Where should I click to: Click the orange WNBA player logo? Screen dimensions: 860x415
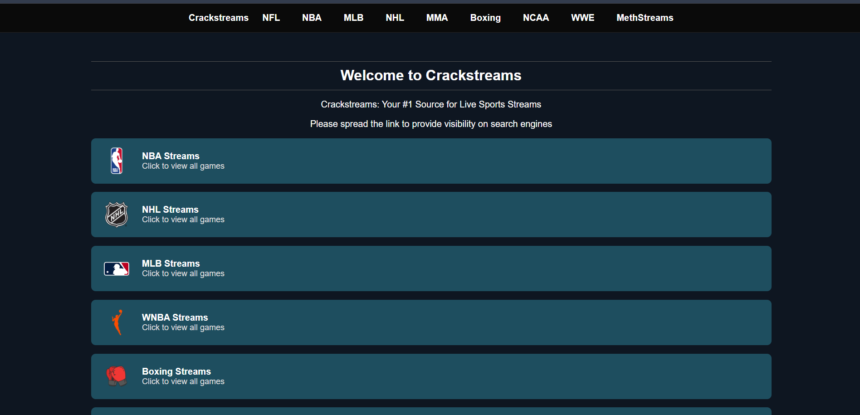[116, 322]
